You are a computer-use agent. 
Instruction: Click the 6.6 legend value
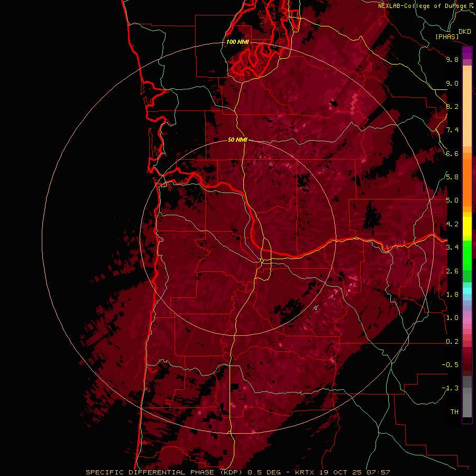point(452,153)
